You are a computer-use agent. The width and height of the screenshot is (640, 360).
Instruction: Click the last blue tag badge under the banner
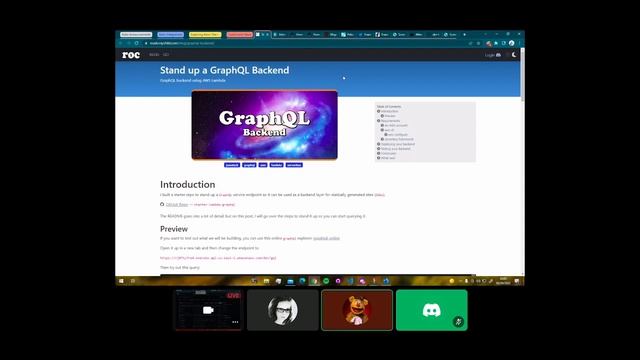pyautogui.click(x=294, y=165)
